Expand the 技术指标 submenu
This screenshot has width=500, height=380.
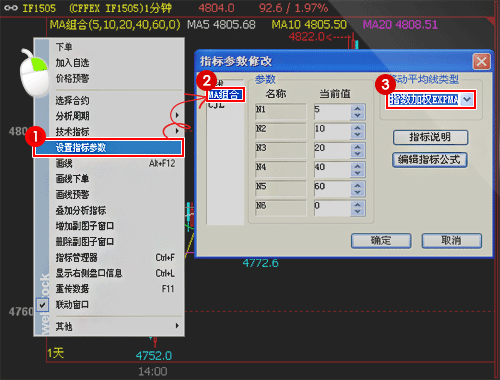pos(177,131)
